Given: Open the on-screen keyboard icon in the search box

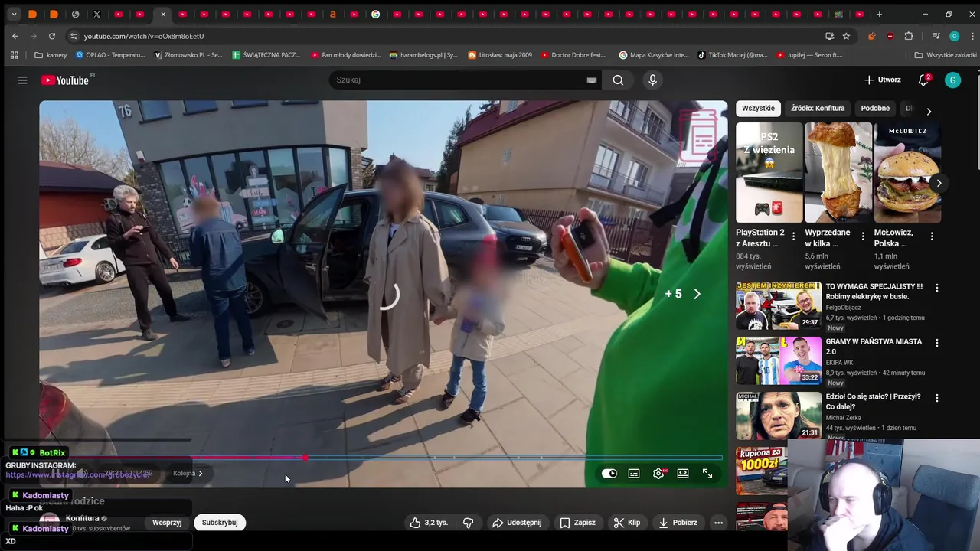Looking at the screenshot, I should pos(592,80).
